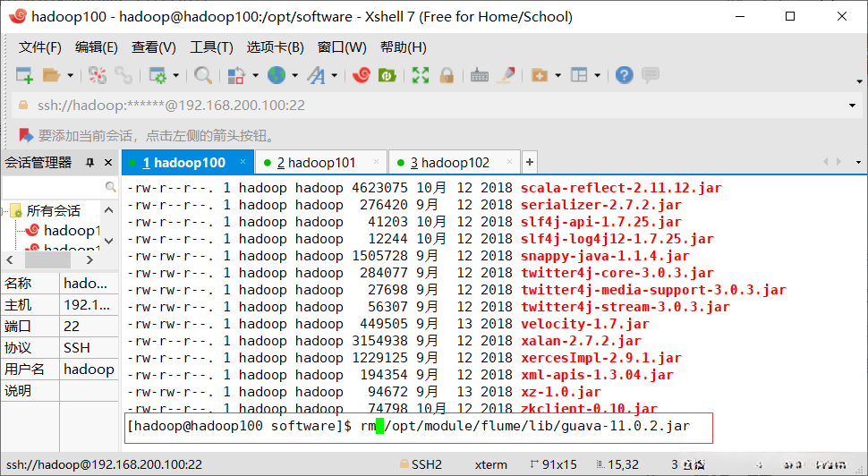Click session tree vertical scrollbar down arrow

(x=109, y=240)
